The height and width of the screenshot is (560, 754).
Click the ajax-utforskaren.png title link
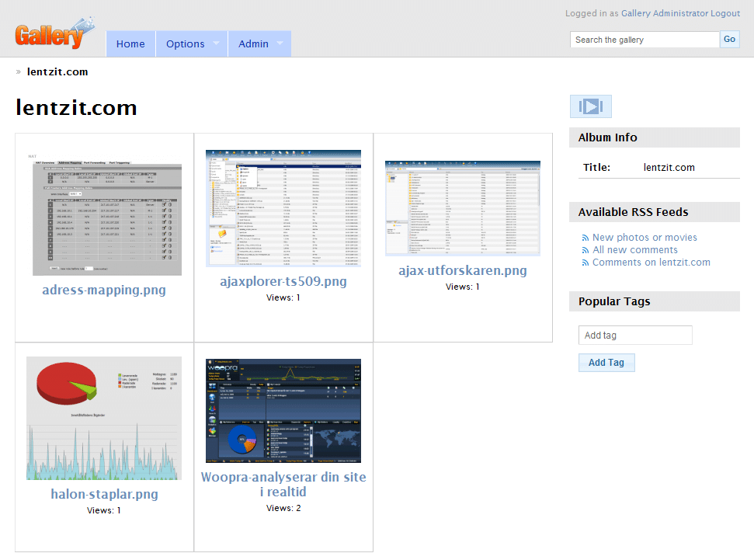(x=463, y=270)
